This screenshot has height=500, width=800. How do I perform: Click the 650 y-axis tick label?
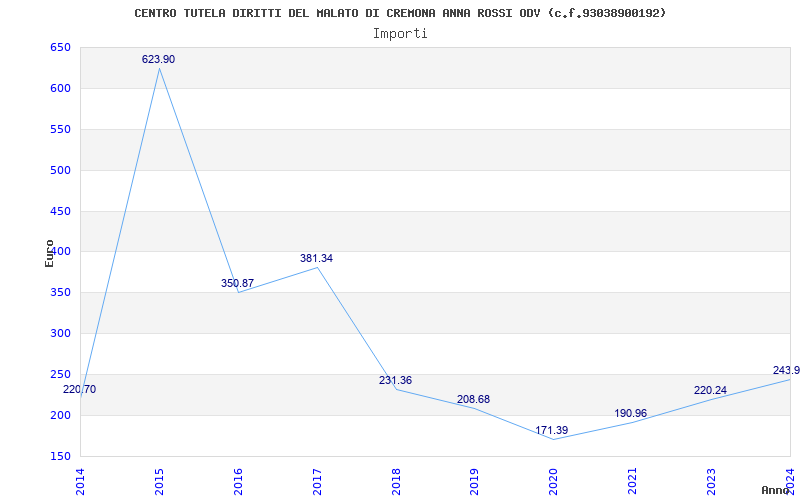click(60, 48)
